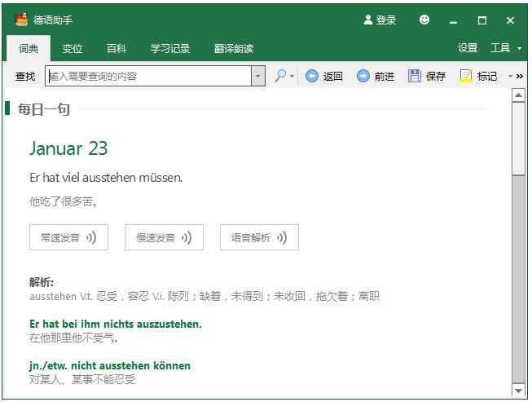The image size is (532, 402).
Task: Click the vertical scrollbar thumb
Action: pyautogui.click(x=518, y=139)
